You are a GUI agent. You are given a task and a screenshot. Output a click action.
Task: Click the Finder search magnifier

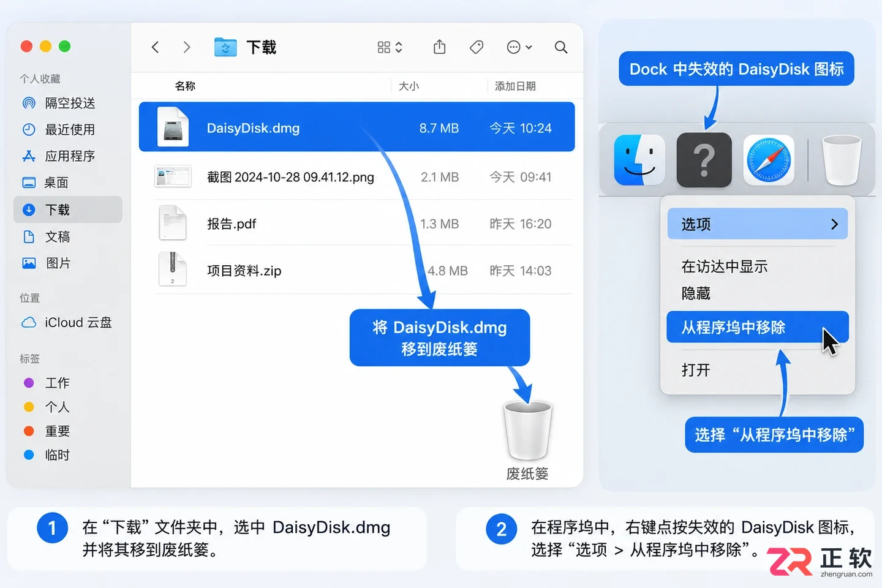[561, 47]
